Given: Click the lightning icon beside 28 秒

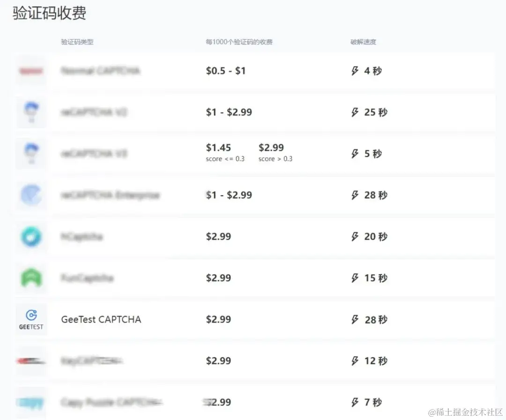Looking at the screenshot, I should click(x=355, y=195).
